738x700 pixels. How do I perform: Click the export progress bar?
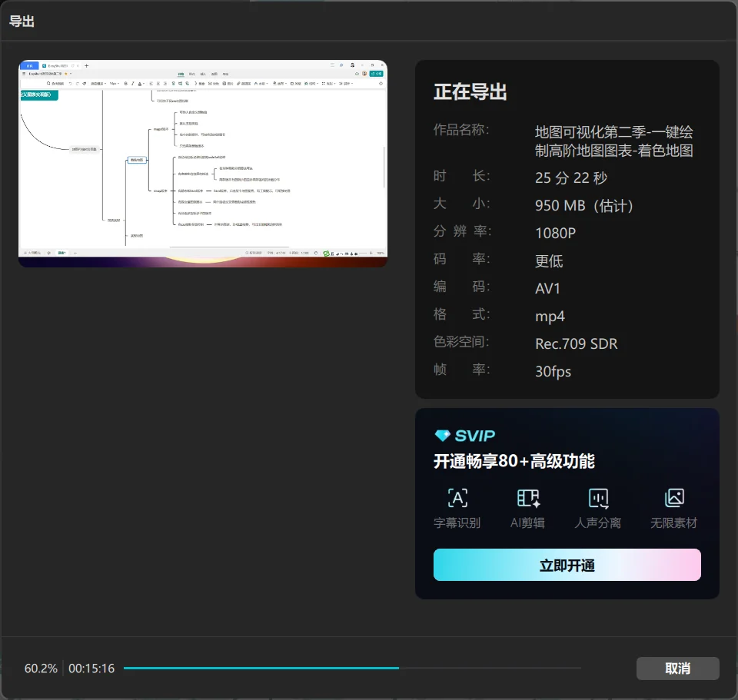click(x=352, y=668)
